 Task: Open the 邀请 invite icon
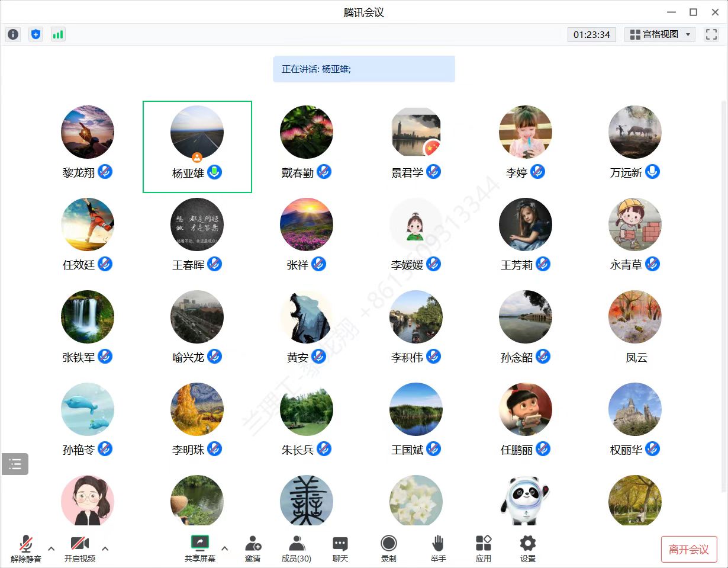253,548
